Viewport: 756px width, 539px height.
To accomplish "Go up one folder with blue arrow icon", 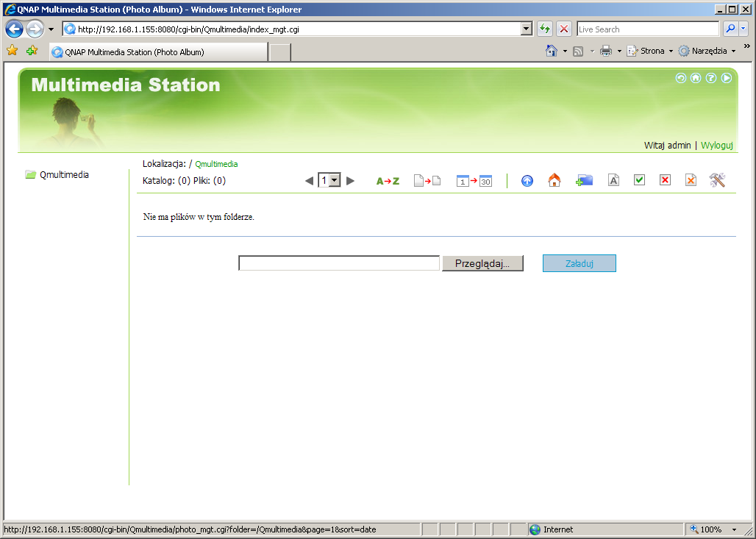I will click(x=527, y=181).
